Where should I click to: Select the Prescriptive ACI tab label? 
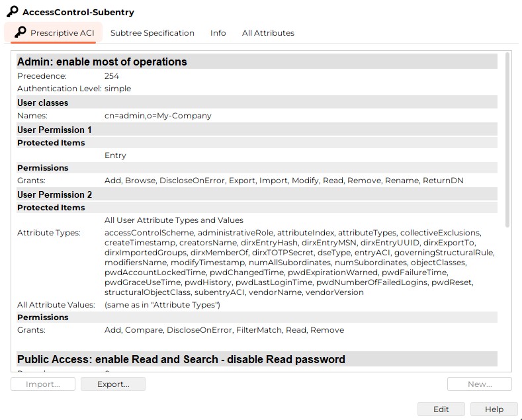62,33
